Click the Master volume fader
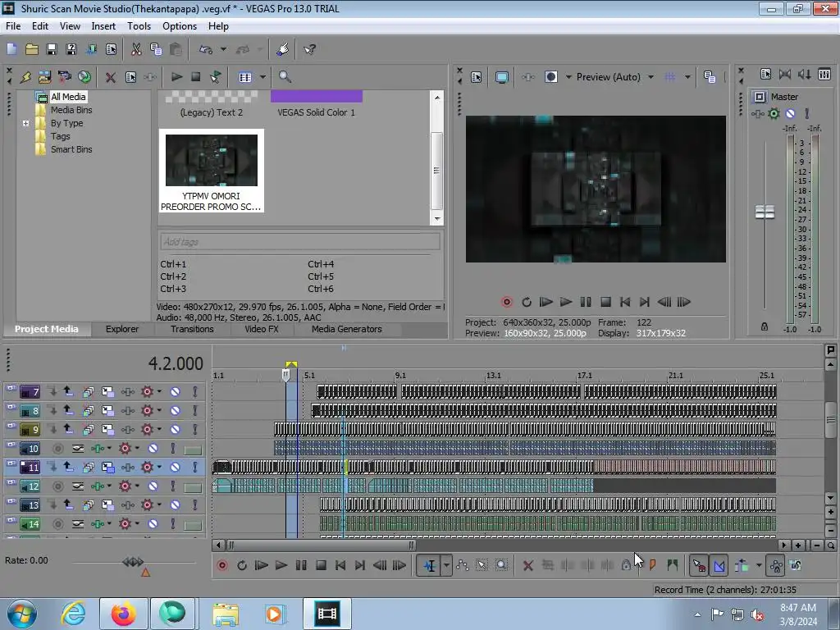 [765, 212]
